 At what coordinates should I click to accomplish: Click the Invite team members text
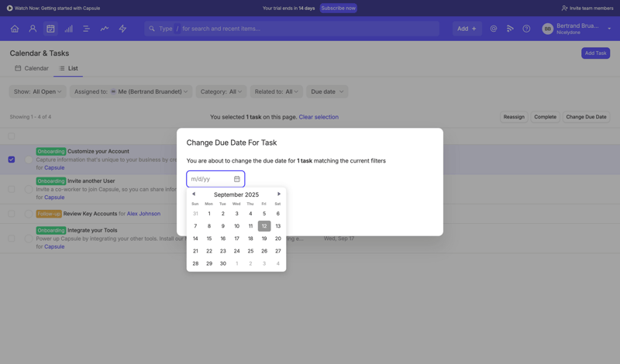click(x=591, y=8)
